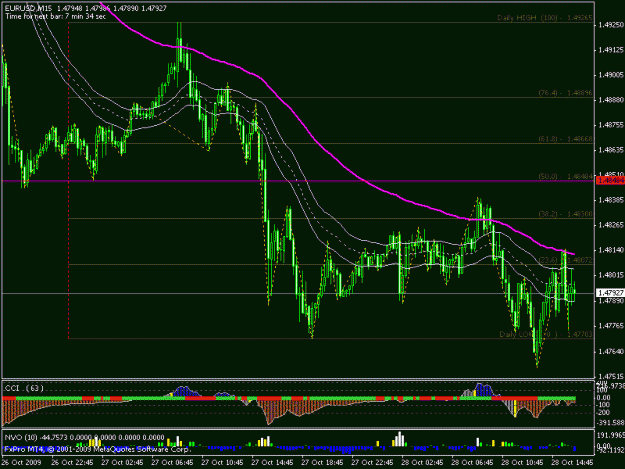625x469 pixels.
Task: Click the NVO (10) indicator values label
Action: pos(85,438)
